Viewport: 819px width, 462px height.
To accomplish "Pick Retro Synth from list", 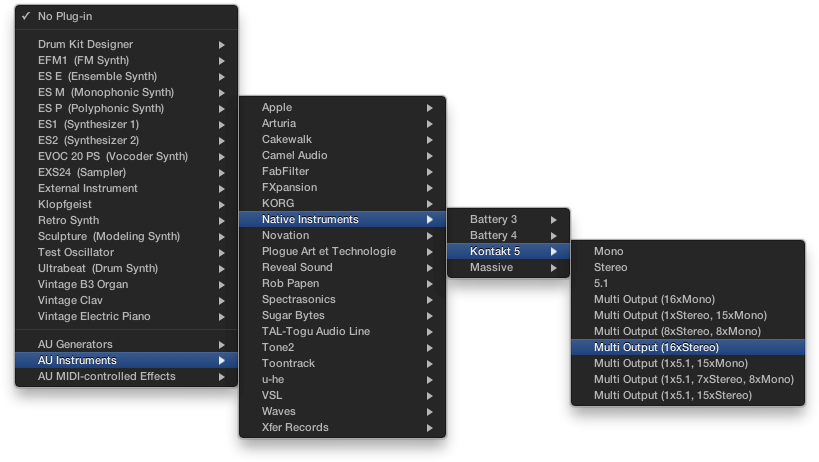I will [x=126, y=220].
